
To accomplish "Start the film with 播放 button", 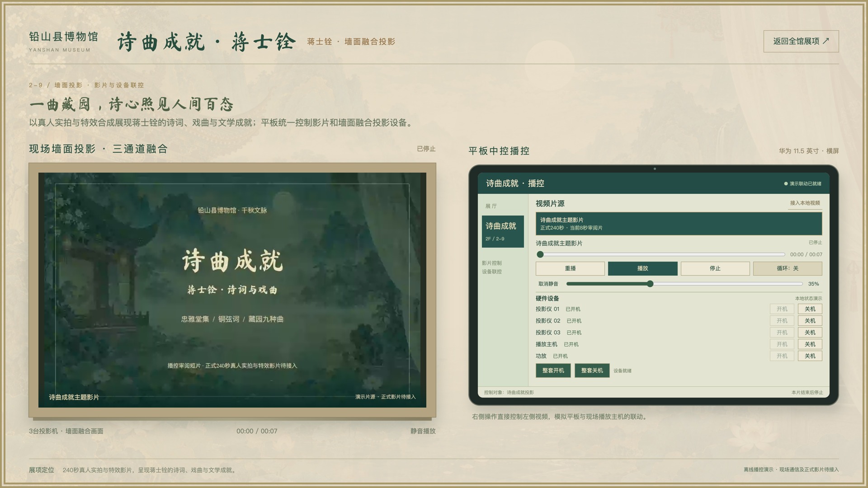I will 642,268.
